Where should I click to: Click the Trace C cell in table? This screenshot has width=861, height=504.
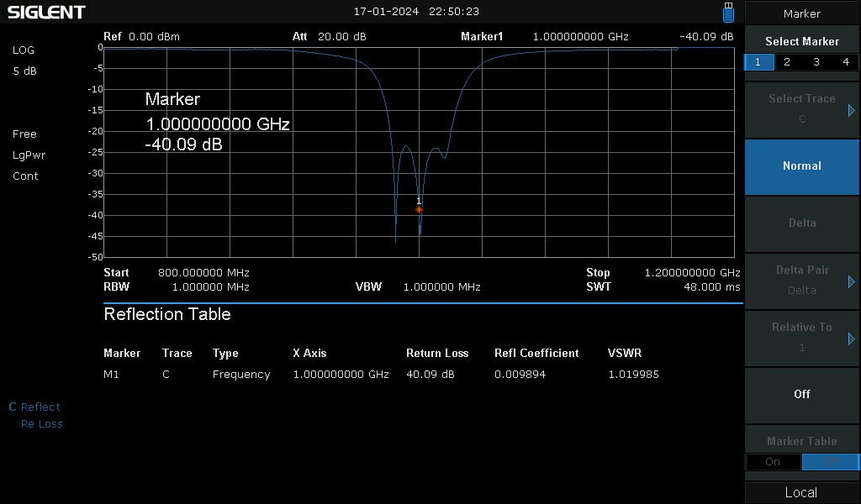(x=166, y=375)
